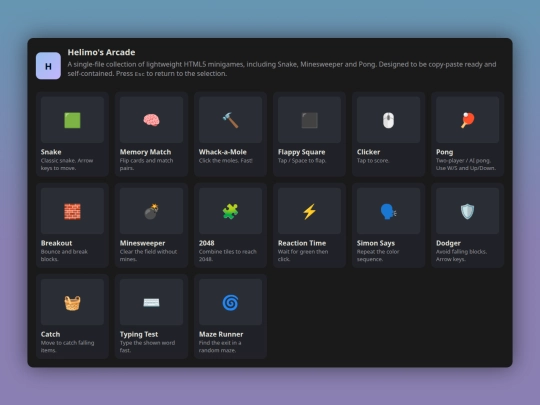
Task: Launch Memory Match via the brain icon
Action: pyautogui.click(x=151, y=120)
